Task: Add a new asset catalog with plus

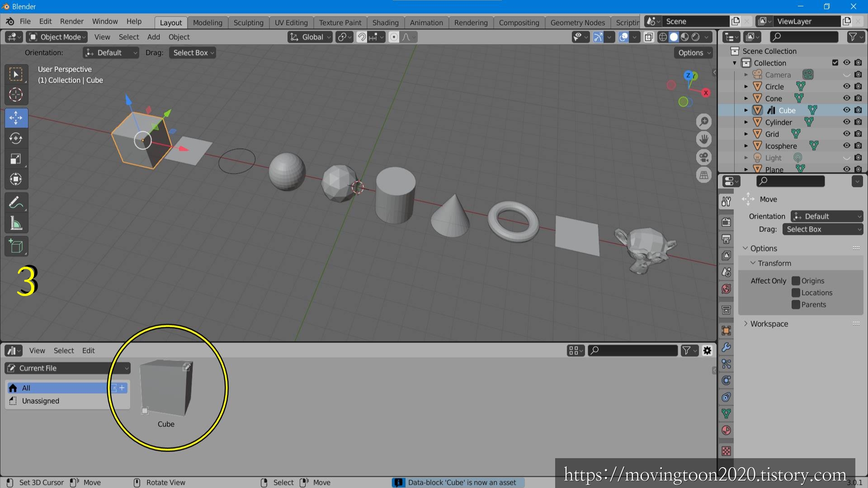Action: click(x=122, y=388)
